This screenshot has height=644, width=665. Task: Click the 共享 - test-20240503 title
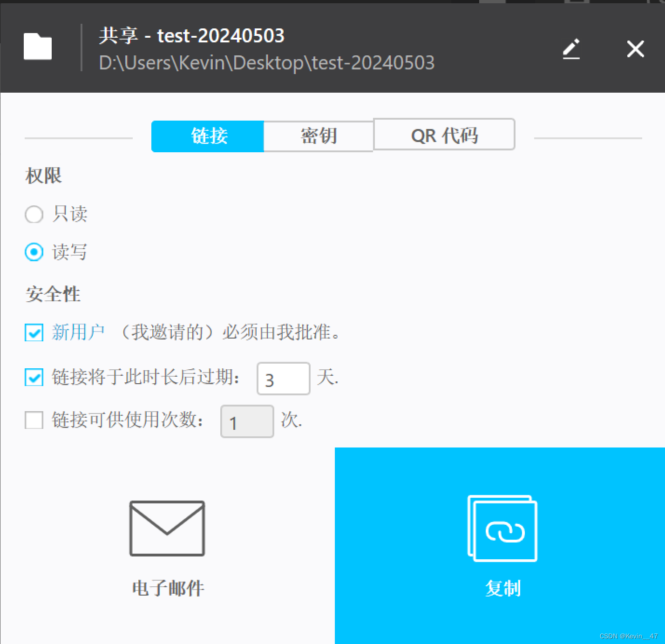[x=191, y=36]
